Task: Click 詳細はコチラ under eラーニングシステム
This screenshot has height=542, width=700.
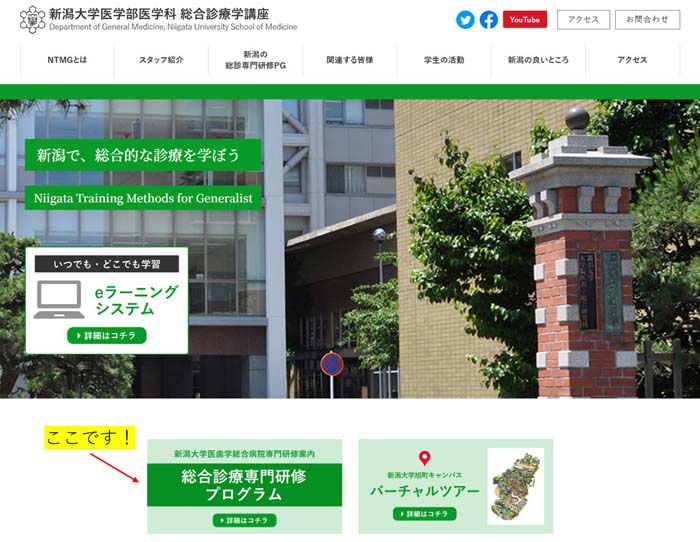Action: click(107, 335)
